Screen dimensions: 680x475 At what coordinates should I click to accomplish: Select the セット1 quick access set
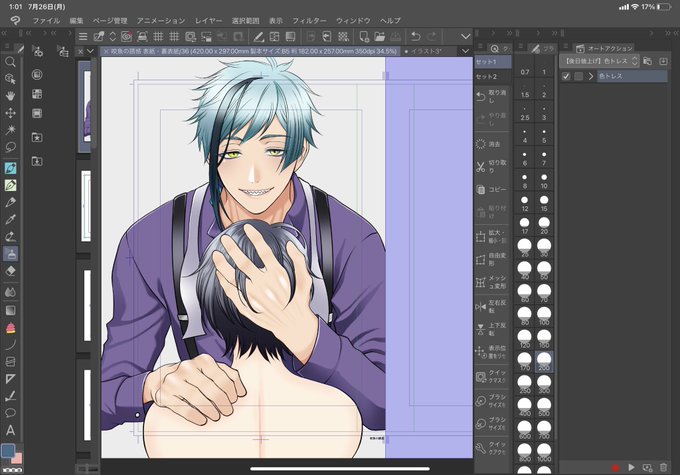(x=493, y=62)
